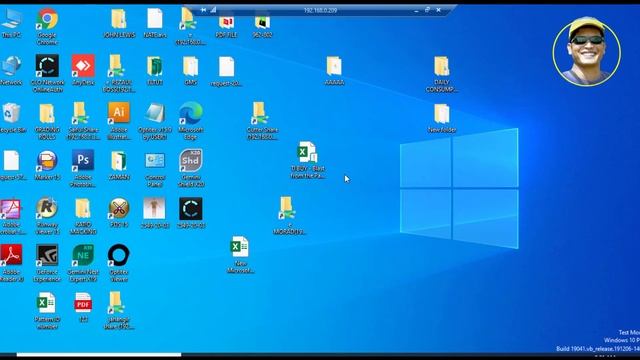Select the Recycle Bin icon

point(11,113)
